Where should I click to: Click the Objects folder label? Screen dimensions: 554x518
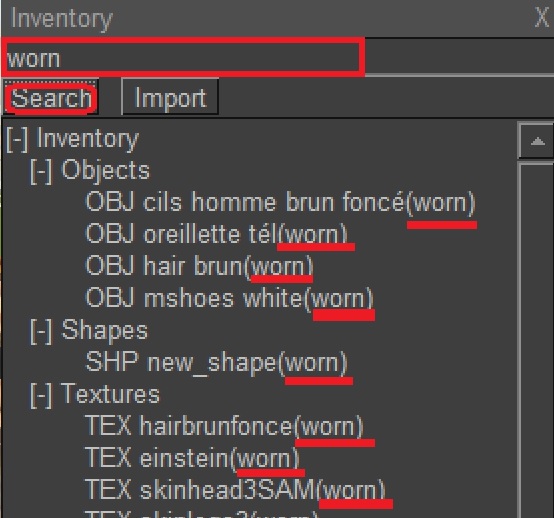105,171
